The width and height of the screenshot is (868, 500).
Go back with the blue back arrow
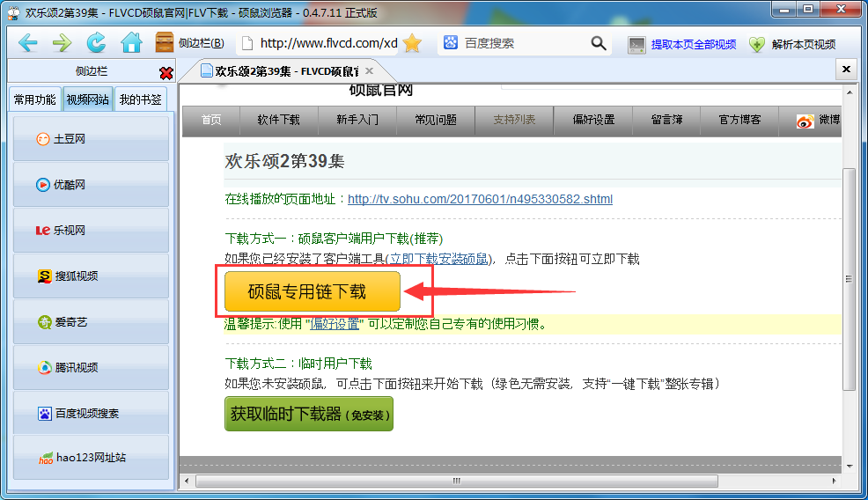pyautogui.click(x=27, y=42)
